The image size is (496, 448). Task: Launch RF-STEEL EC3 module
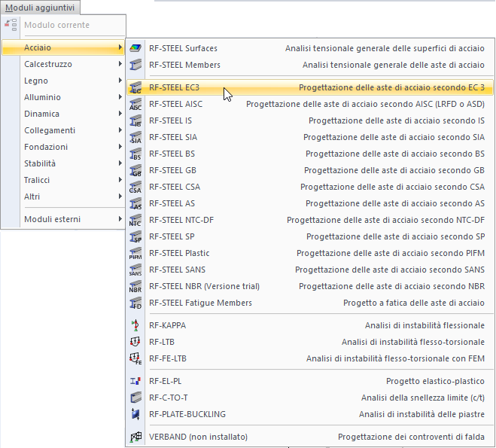(310, 87)
